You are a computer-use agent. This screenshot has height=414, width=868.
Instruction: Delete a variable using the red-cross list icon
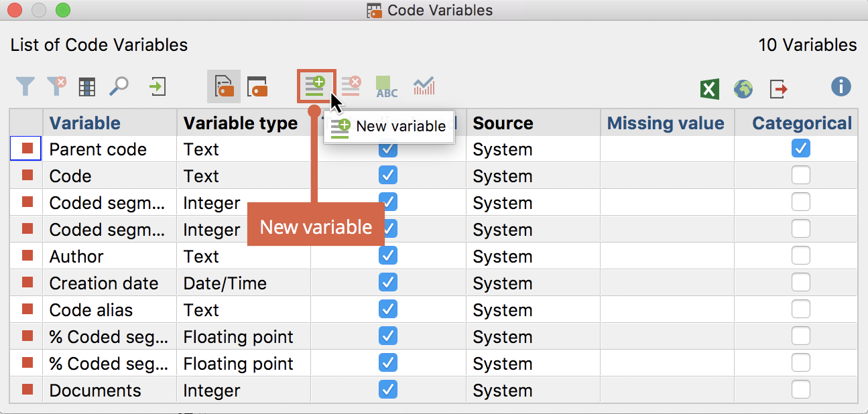click(350, 86)
